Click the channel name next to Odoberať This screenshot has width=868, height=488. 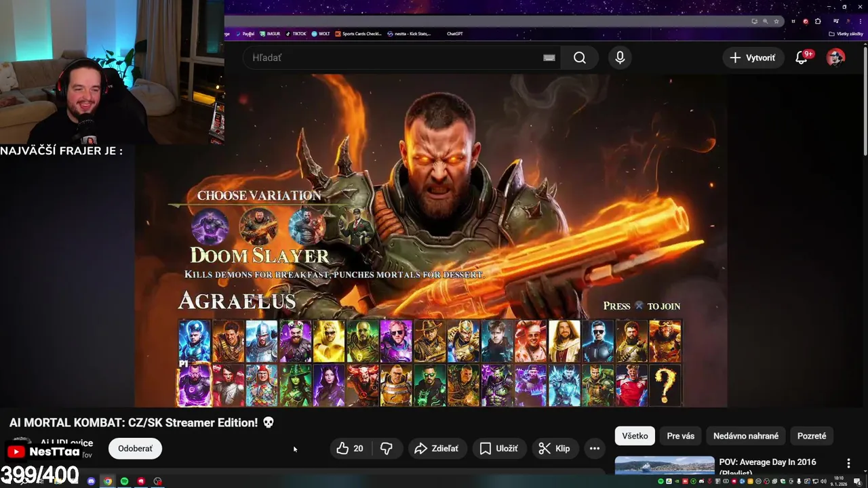click(x=66, y=443)
